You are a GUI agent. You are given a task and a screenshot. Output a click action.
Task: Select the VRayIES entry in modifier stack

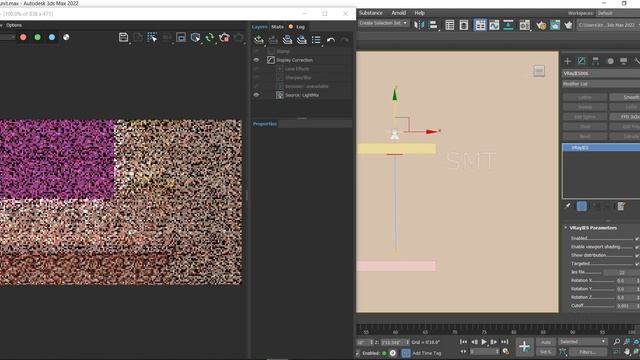click(602, 147)
